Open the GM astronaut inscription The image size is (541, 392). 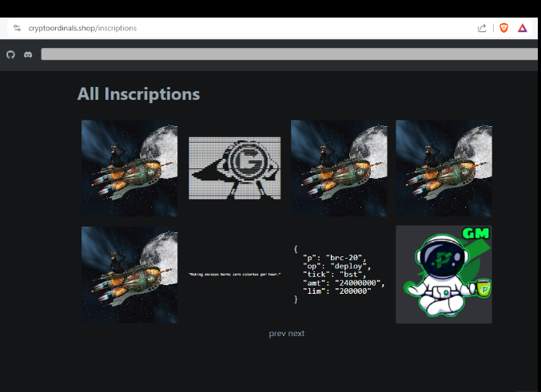click(444, 275)
